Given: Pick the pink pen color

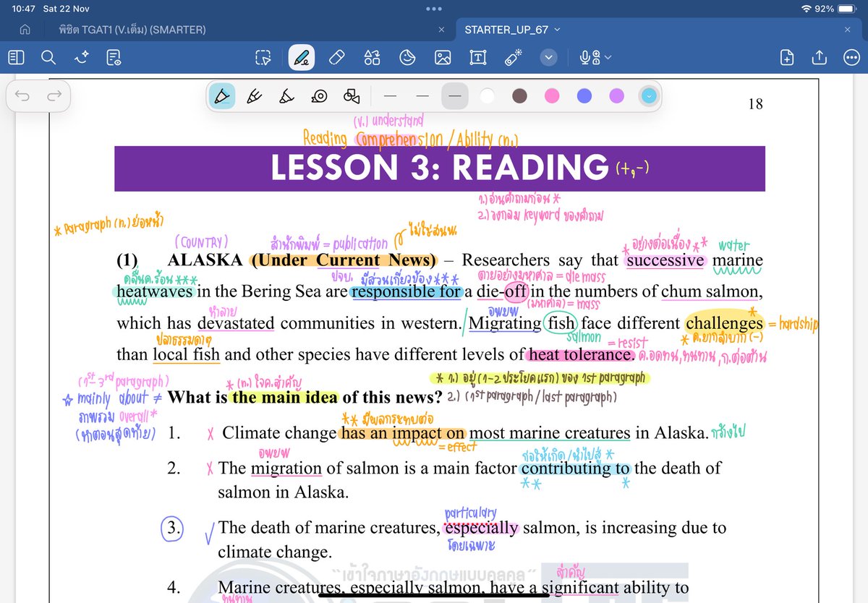Looking at the screenshot, I should point(552,96).
